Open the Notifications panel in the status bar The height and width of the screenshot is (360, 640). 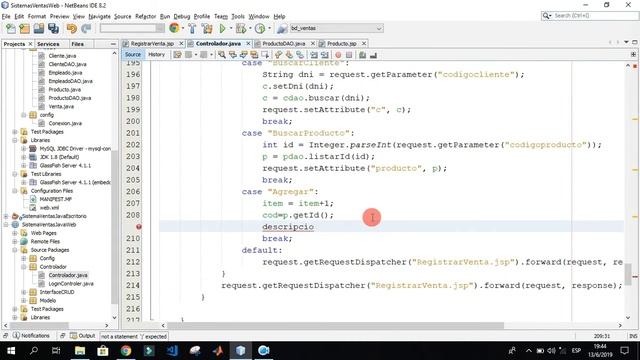click(31, 336)
